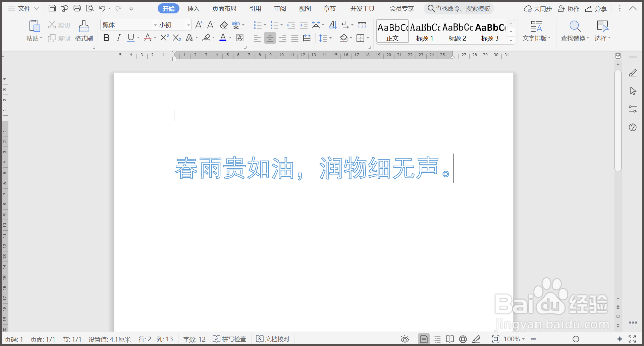
Task: Click the Undo arrow icon
Action: 102,8
